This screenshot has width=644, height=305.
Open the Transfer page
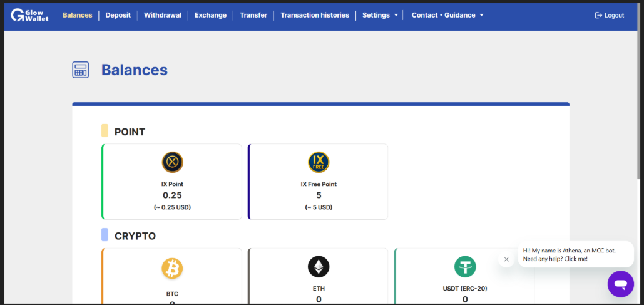tap(253, 15)
